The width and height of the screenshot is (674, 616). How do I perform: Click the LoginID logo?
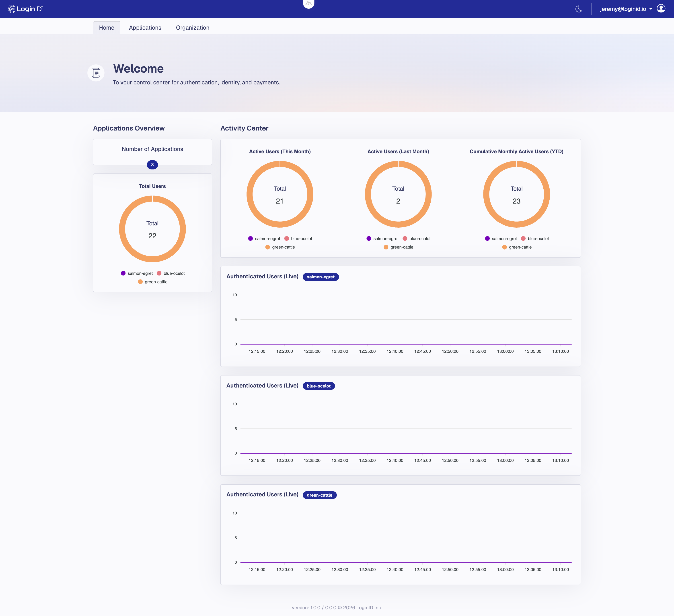pos(25,9)
